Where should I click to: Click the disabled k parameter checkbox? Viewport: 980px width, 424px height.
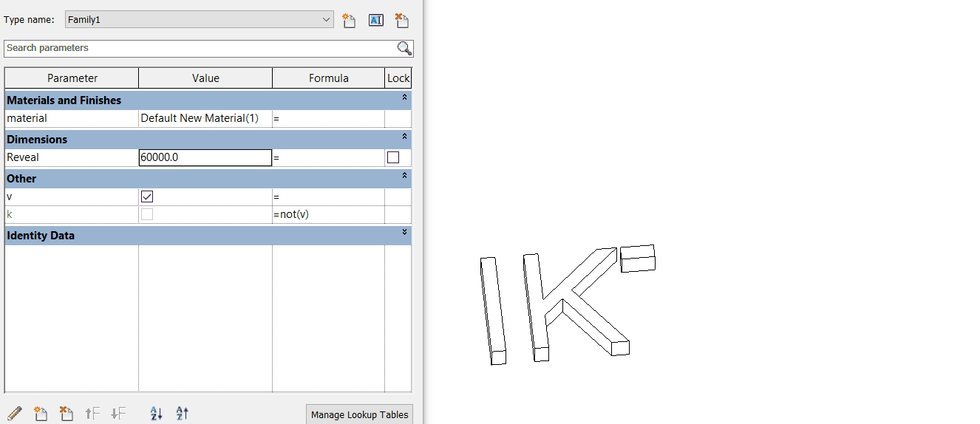147,214
